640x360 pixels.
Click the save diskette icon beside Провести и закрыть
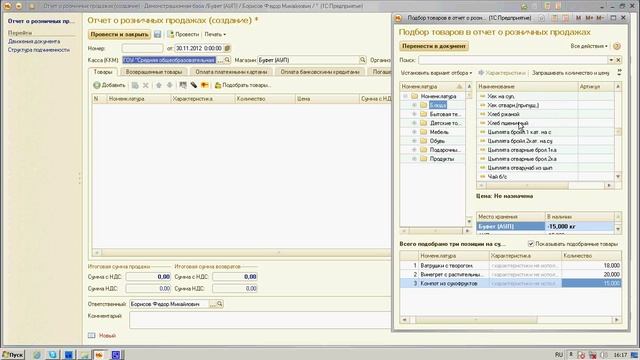pyautogui.click(x=158, y=34)
